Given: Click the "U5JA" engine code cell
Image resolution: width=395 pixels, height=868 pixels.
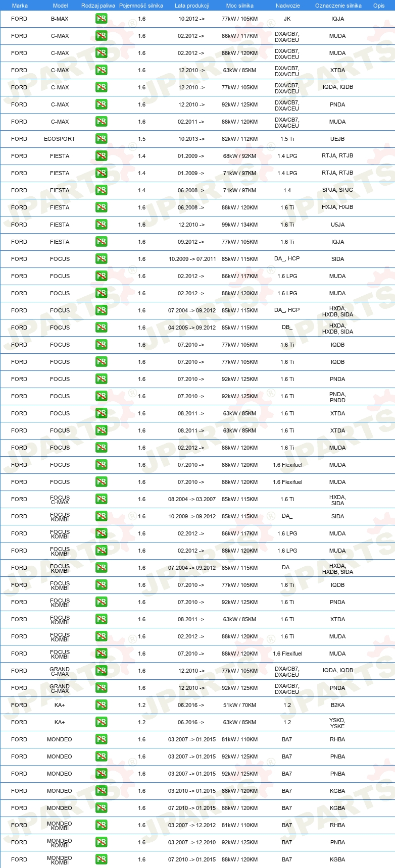Looking at the screenshot, I should tap(337, 225).
